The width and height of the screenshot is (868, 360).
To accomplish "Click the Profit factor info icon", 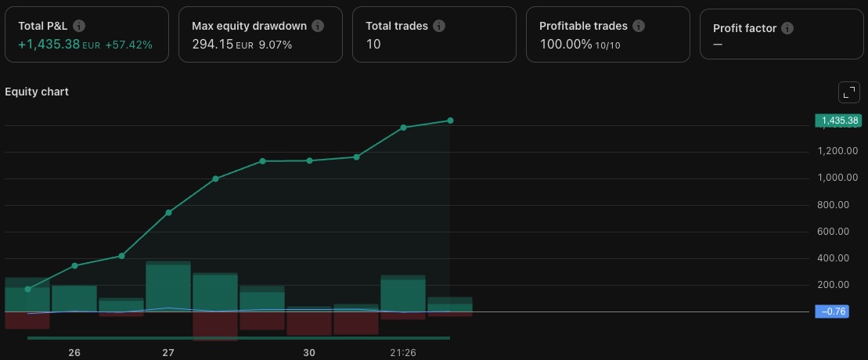I will click(787, 28).
